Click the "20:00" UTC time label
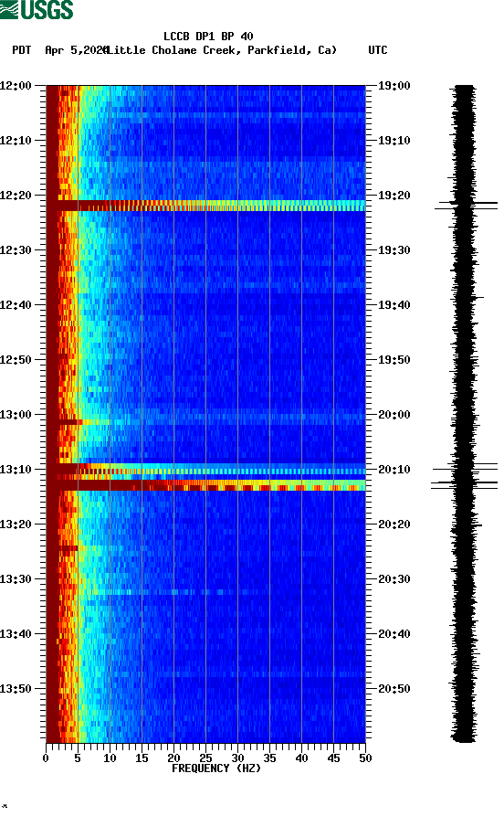 [394, 415]
